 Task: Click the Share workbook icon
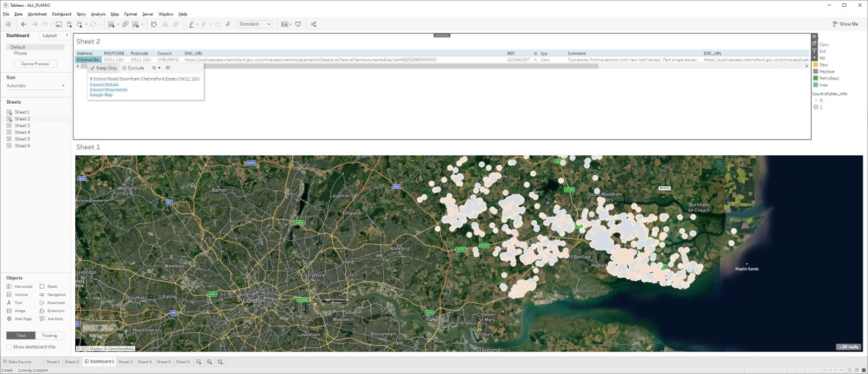click(313, 24)
